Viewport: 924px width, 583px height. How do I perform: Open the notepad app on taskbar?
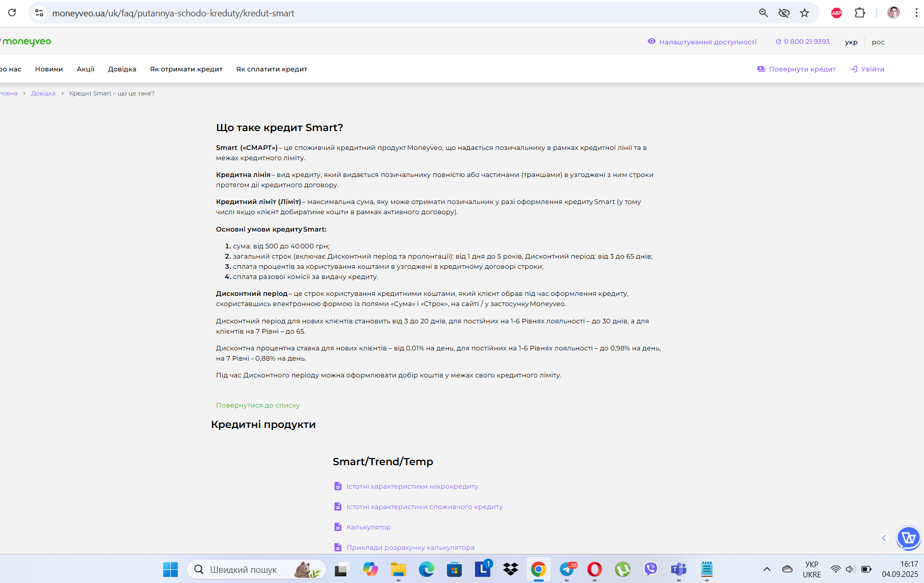[x=706, y=569]
